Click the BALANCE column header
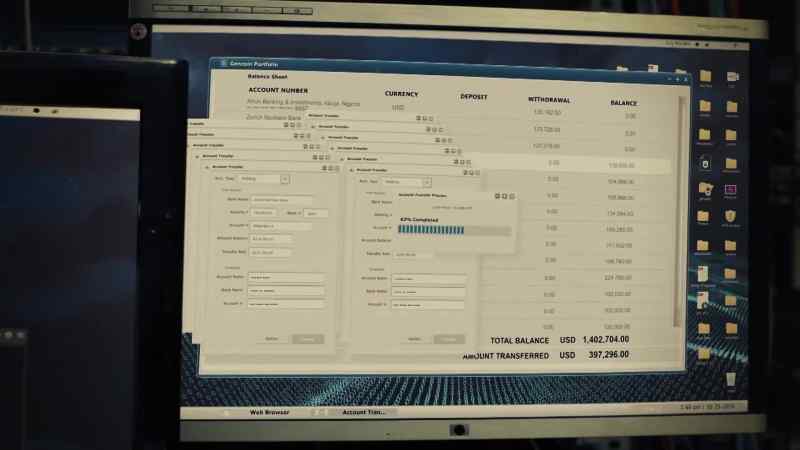Viewport: 800px width, 450px height. tap(623, 103)
